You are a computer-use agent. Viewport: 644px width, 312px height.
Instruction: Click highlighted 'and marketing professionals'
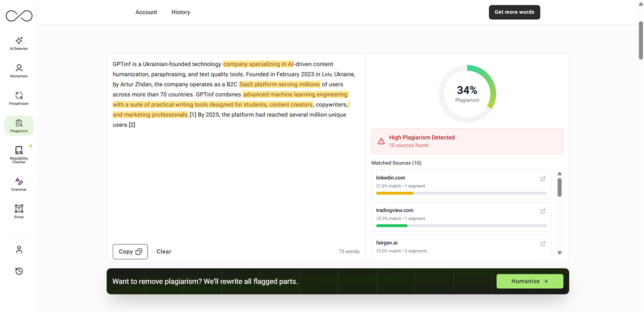(x=150, y=114)
